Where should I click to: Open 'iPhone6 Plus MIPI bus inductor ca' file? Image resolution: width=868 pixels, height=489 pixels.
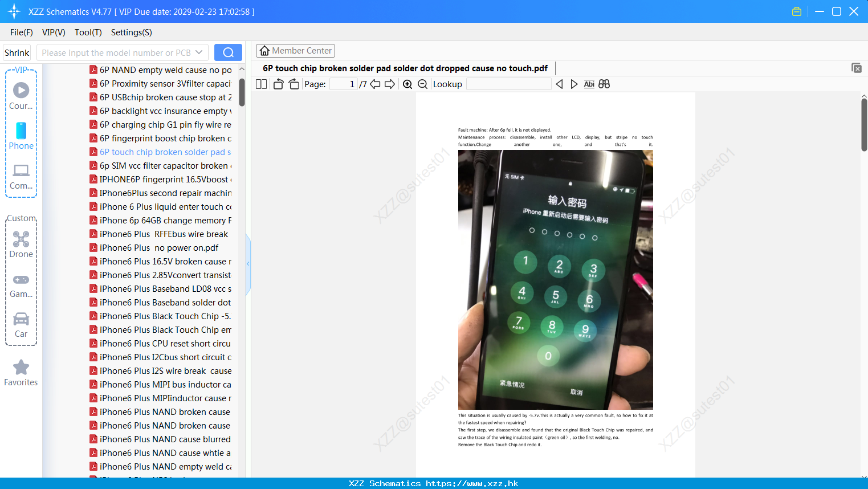coord(161,385)
